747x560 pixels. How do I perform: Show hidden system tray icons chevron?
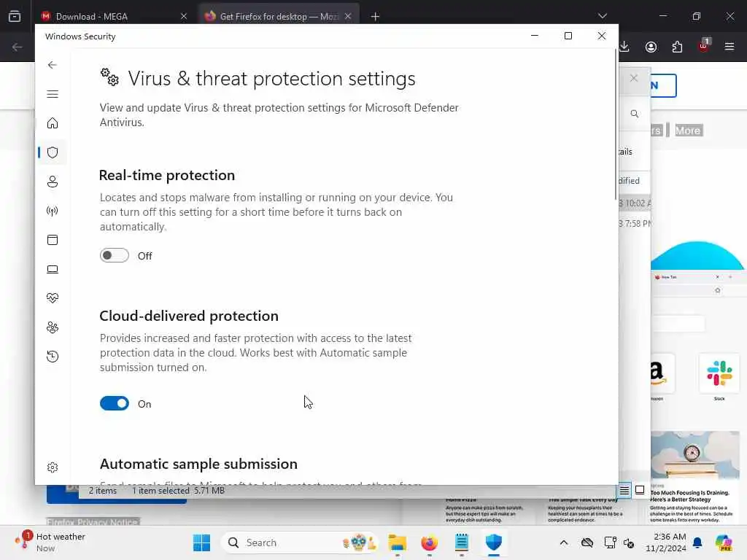point(564,542)
